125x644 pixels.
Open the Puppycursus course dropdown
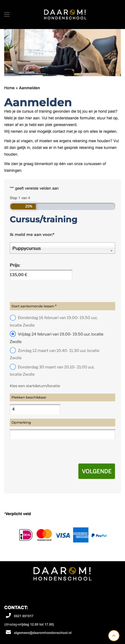(62, 248)
